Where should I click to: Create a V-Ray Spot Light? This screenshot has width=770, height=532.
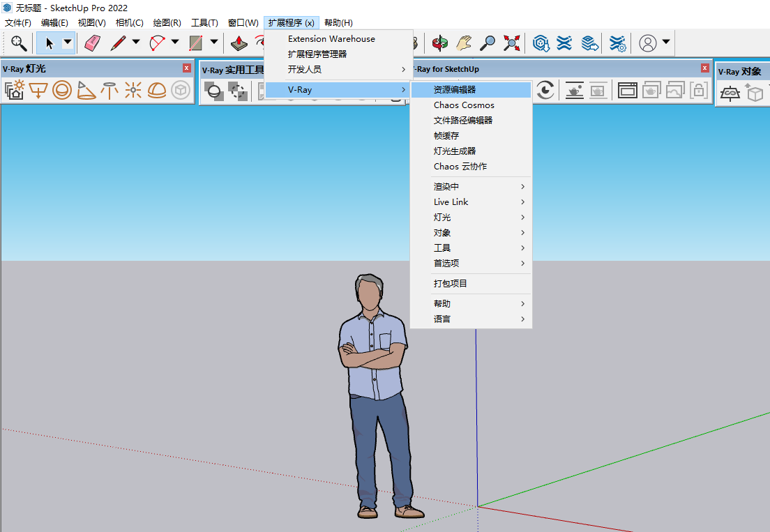[86, 91]
